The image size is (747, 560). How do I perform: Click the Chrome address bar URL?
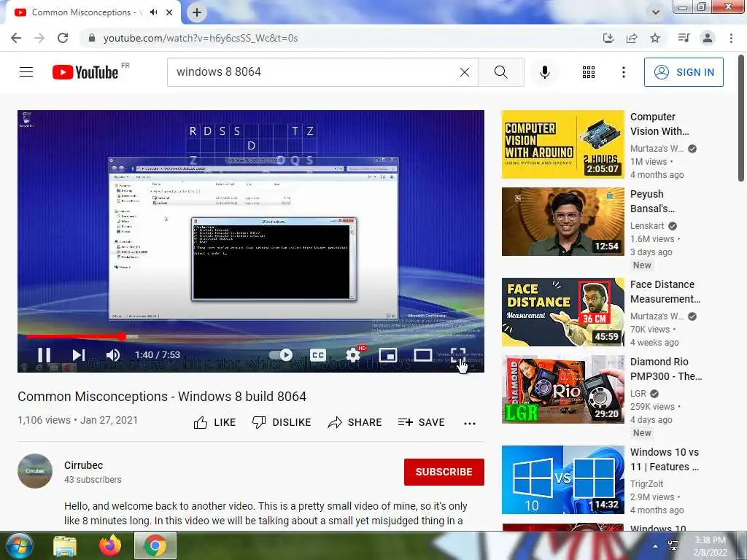201,38
